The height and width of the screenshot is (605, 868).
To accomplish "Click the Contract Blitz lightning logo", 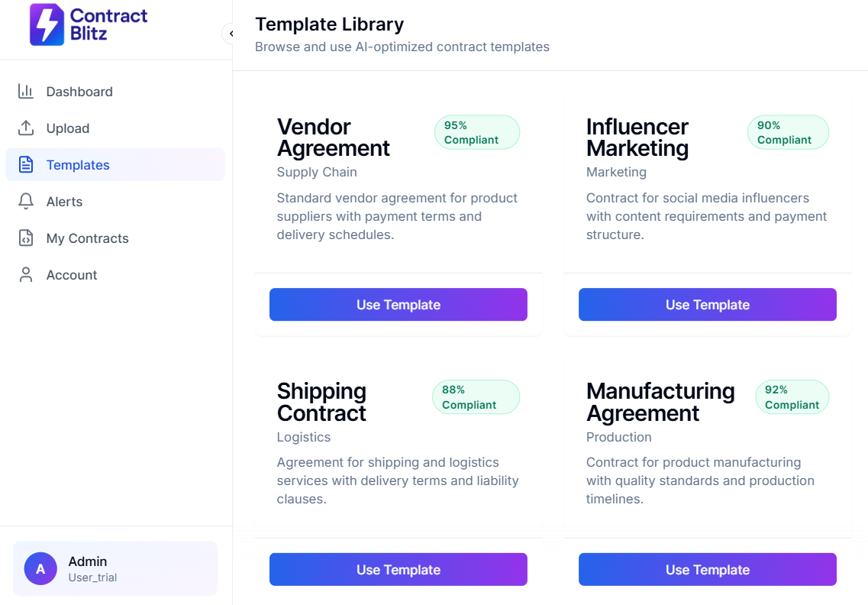I will [x=47, y=24].
